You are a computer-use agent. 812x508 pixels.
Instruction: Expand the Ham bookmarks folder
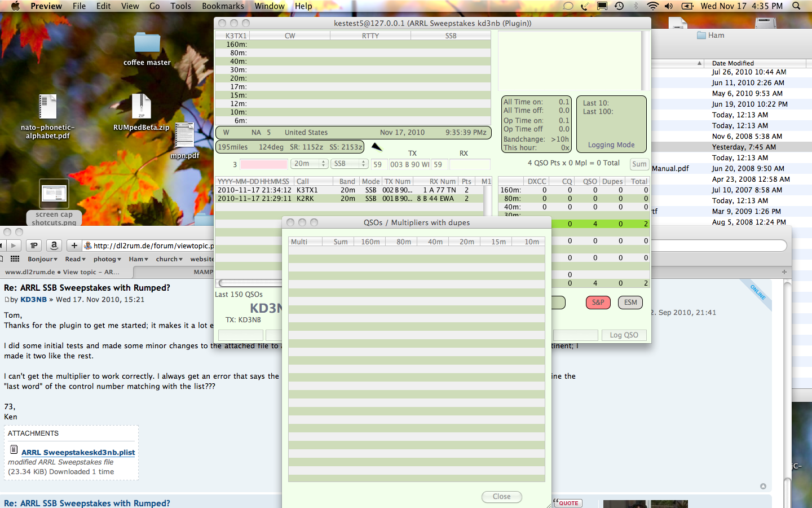pyautogui.click(x=139, y=259)
